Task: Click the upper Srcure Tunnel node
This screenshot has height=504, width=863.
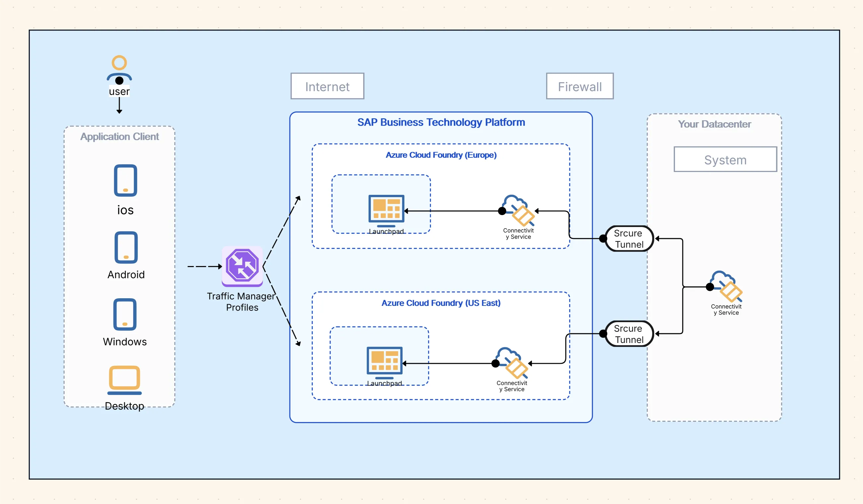Action: (x=629, y=239)
